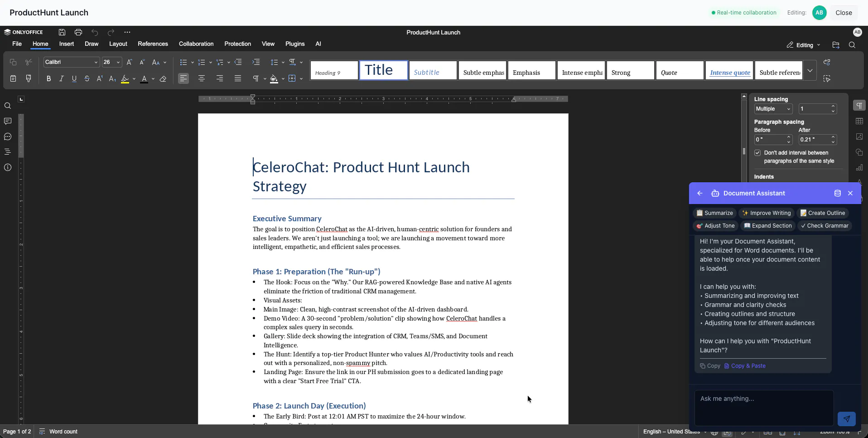Open the Bullets list dropdown arrow
Viewport: 868px width, 438px height.
193,62
